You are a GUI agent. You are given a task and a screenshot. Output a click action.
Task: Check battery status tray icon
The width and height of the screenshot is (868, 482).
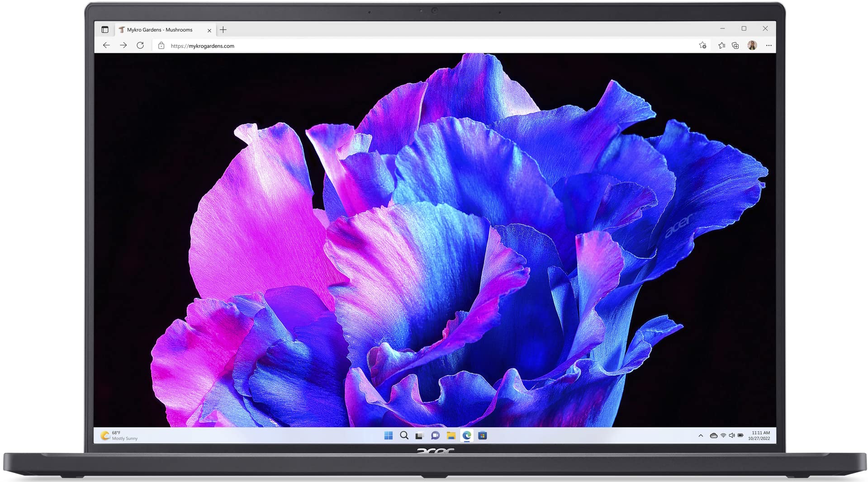point(740,435)
